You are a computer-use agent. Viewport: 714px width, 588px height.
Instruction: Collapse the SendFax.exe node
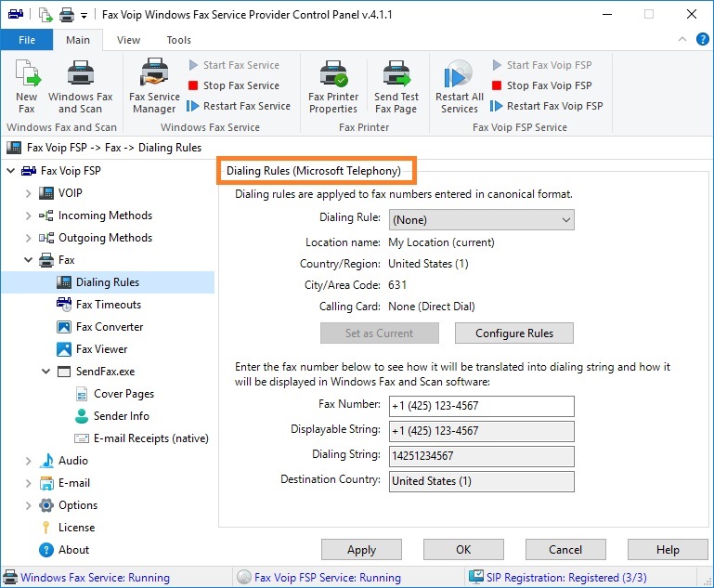pyautogui.click(x=46, y=372)
